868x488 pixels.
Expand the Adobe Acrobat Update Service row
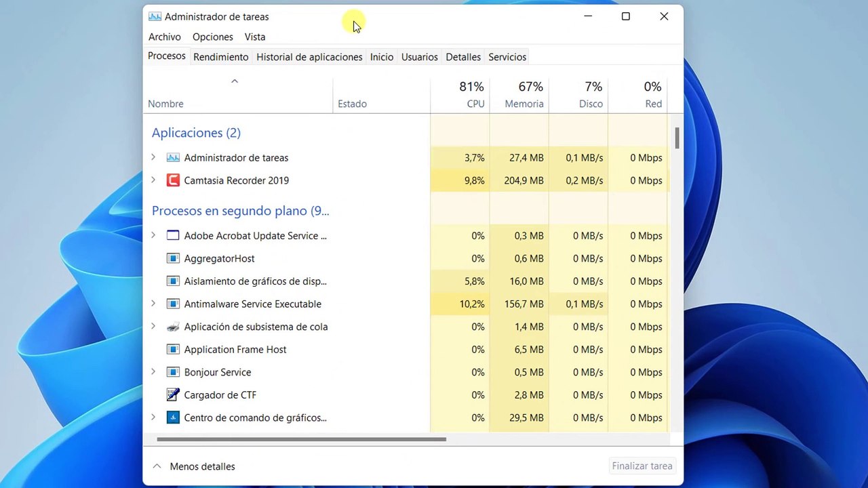pos(153,236)
